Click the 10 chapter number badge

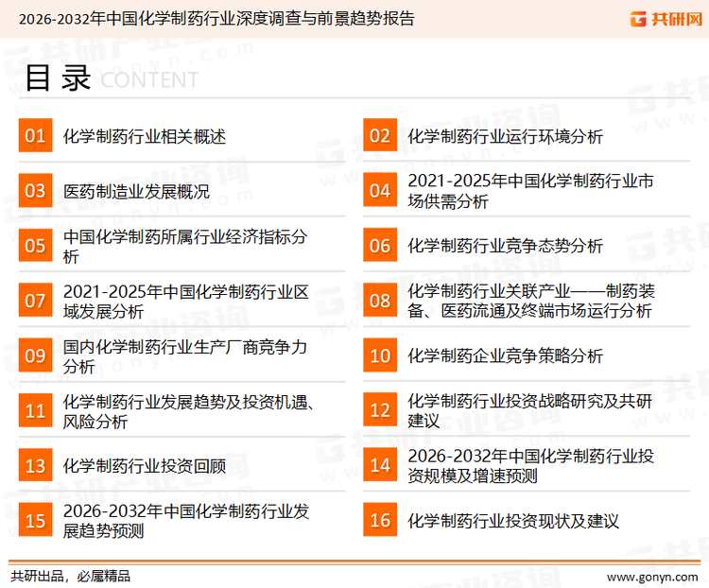point(380,355)
